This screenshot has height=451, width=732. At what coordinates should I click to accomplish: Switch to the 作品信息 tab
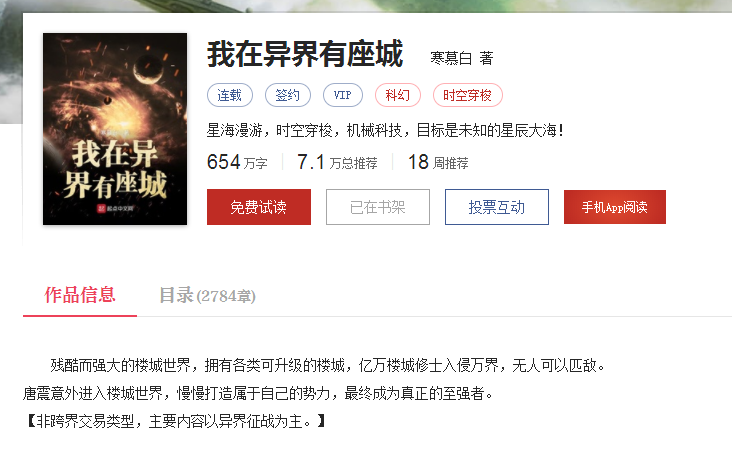tap(80, 296)
